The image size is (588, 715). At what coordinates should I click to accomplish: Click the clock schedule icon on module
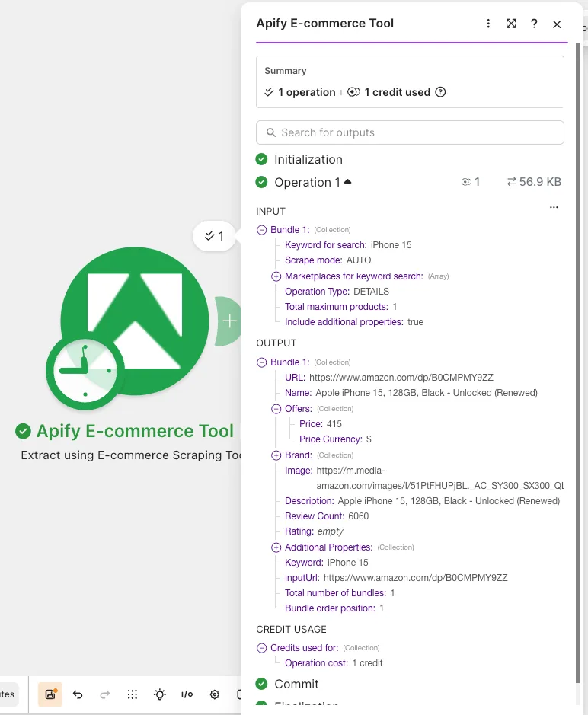pyautogui.click(x=85, y=371)
